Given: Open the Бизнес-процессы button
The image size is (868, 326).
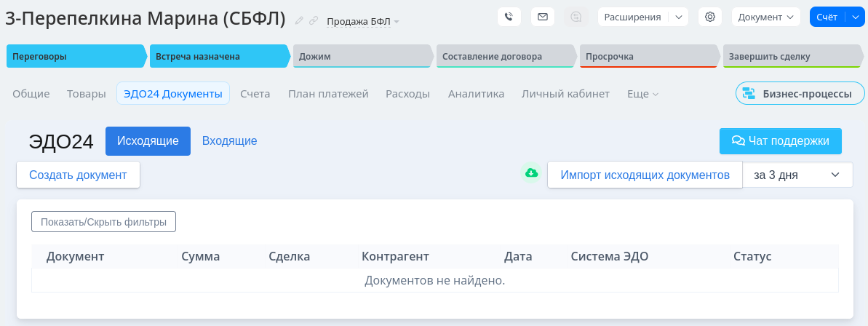Looking at the screenshot, I should (800, 94).
